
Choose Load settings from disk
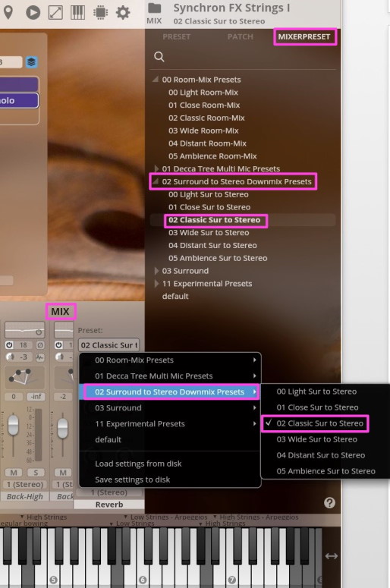pos(170,464)
